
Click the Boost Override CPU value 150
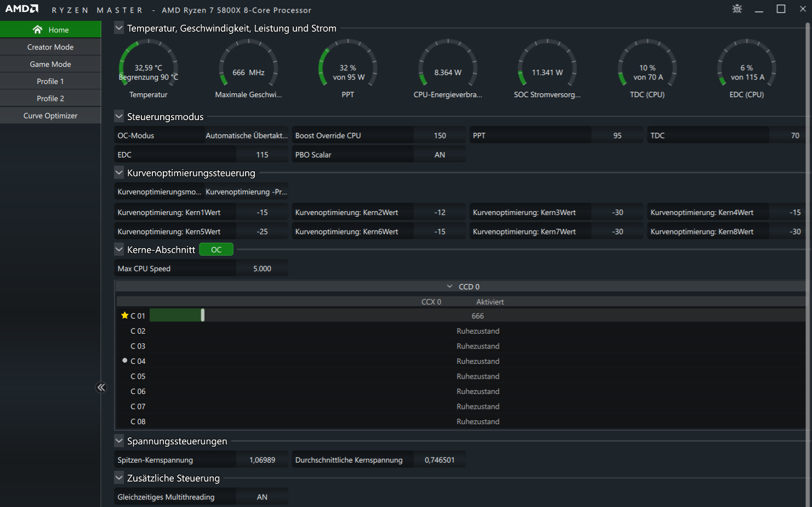[x=440, y=136]
